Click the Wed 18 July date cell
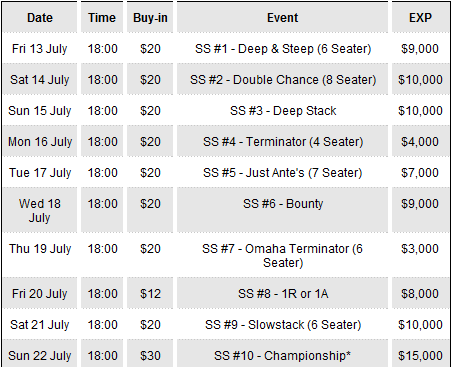Viewport: 451px width, 367px height. point(40,211)
